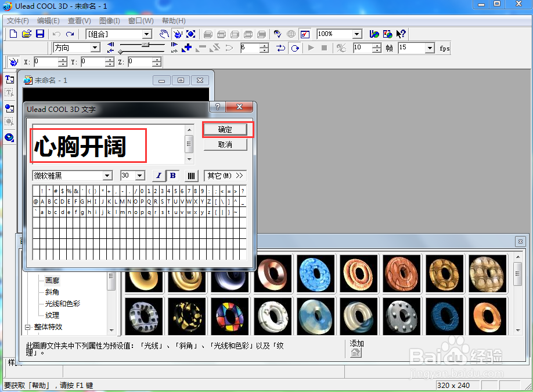
Task: Open the [组合] object dropdown
Action: pyautogui.click(x=147, y=34)
